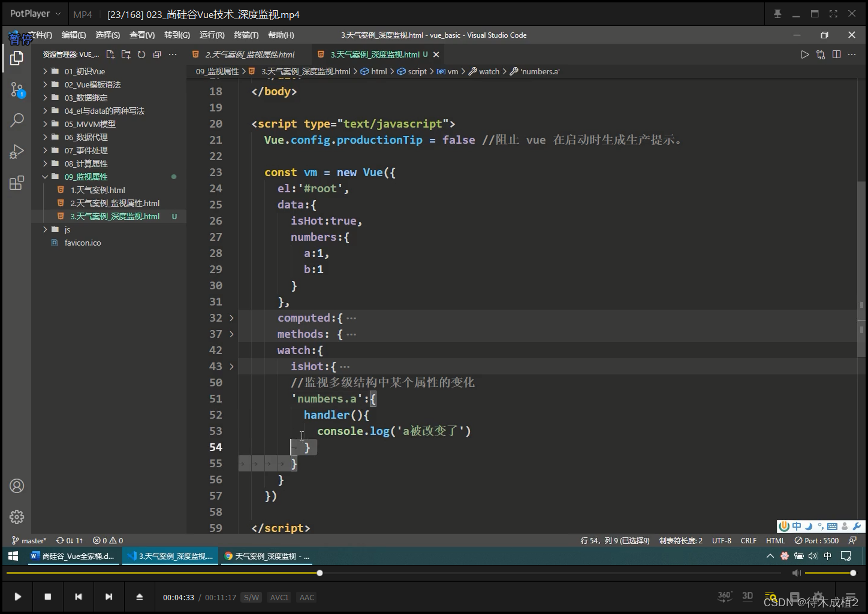Click the PotPlayer eject open-file button
This screenshot has width=868, height=614.
point(139,597)
